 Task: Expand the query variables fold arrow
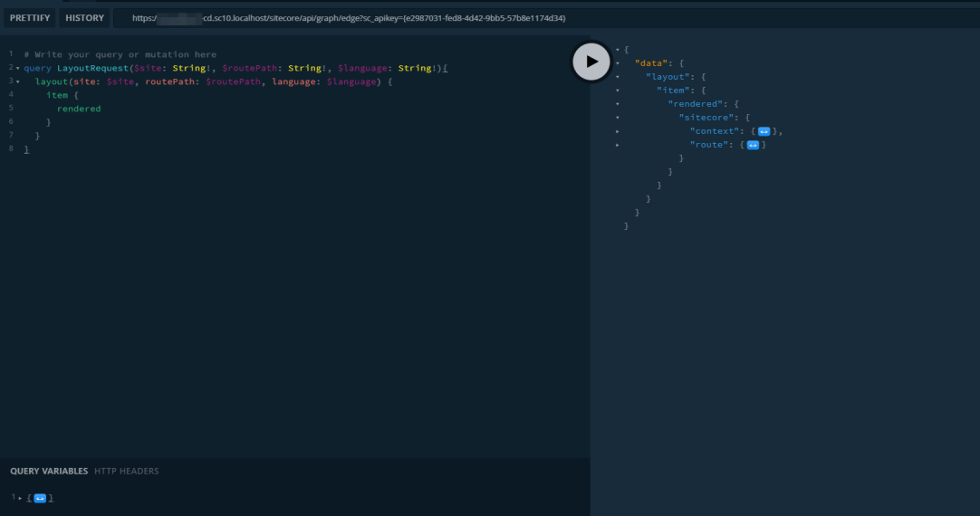coord(20,499)
